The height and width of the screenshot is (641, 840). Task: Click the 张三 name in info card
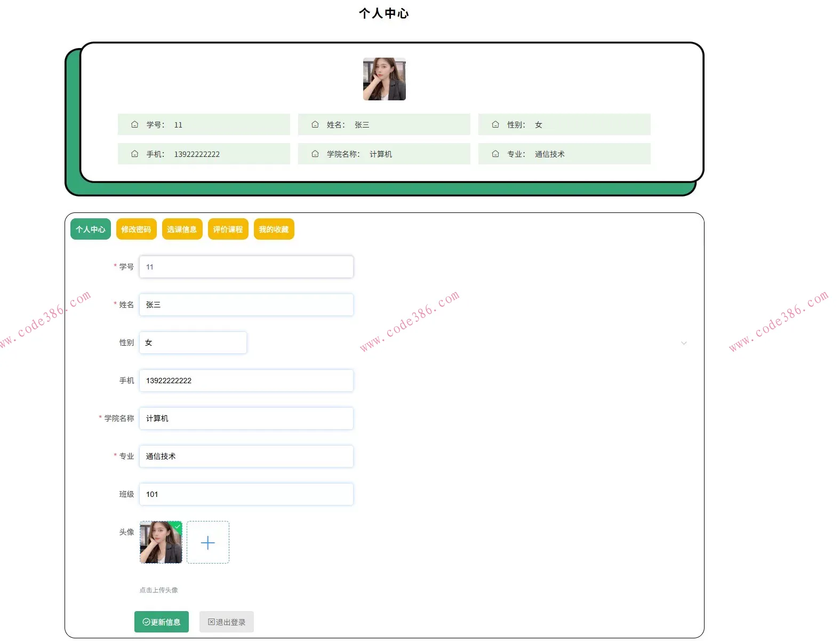[362, 125]
